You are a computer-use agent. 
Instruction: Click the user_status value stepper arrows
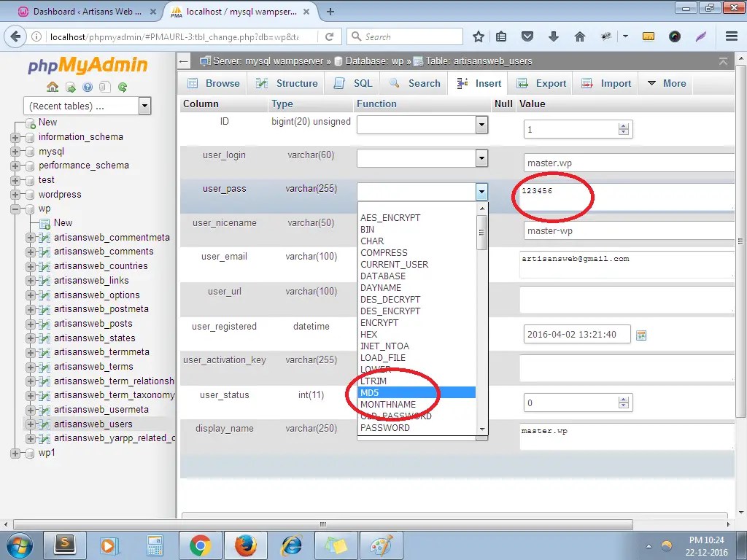coord(623,402)
